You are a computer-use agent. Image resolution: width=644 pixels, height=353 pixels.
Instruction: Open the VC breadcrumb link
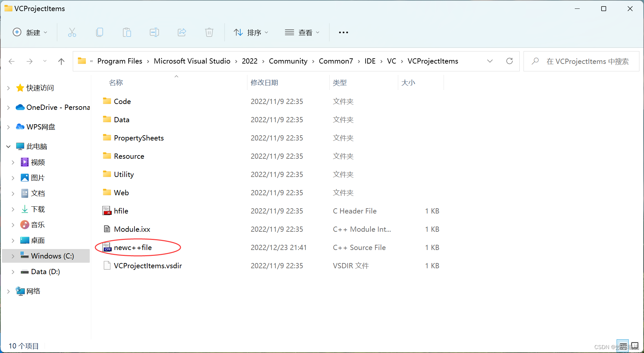click(x=391, y=61)
